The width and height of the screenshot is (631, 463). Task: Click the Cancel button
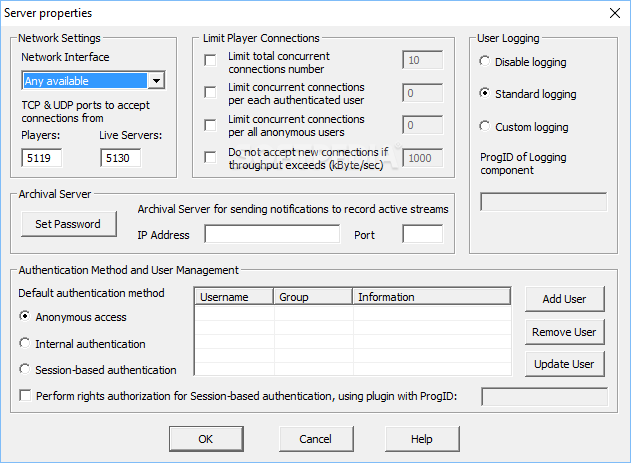pos(316,439)
